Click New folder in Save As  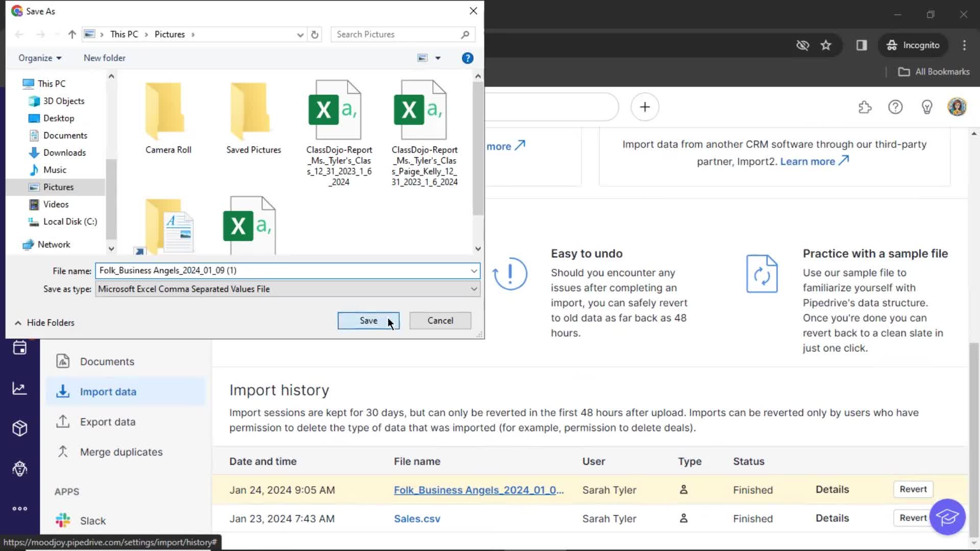point(104,58)
